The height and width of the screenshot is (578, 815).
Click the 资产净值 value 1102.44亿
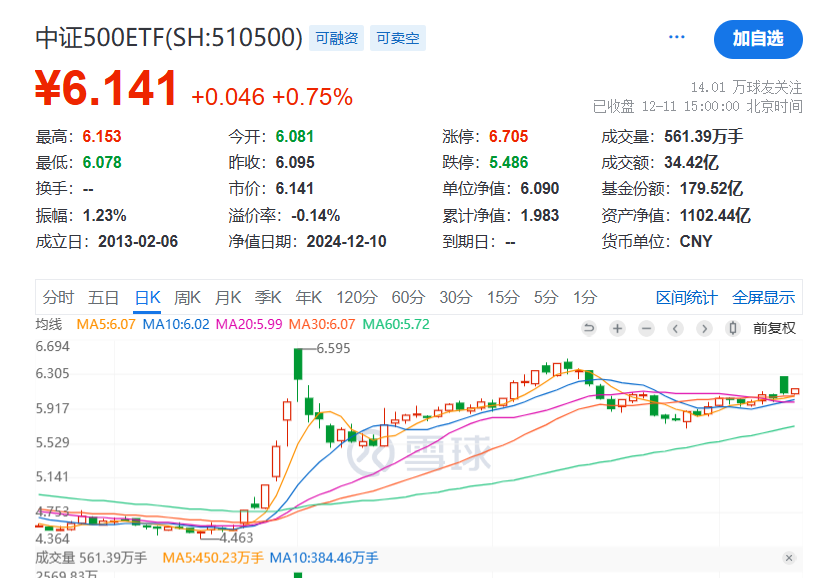[715, 216]
